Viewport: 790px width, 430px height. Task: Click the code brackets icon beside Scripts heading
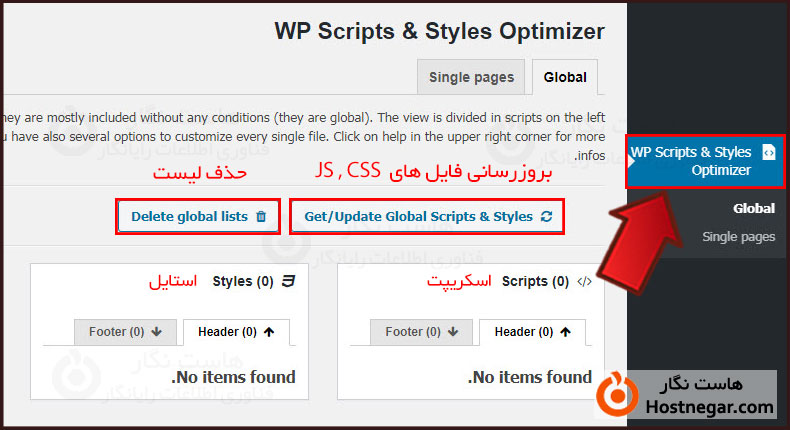click(585, 282)
